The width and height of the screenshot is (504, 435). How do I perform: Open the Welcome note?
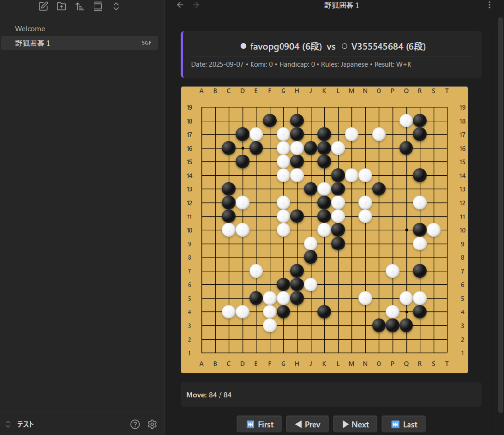(30, 29)
